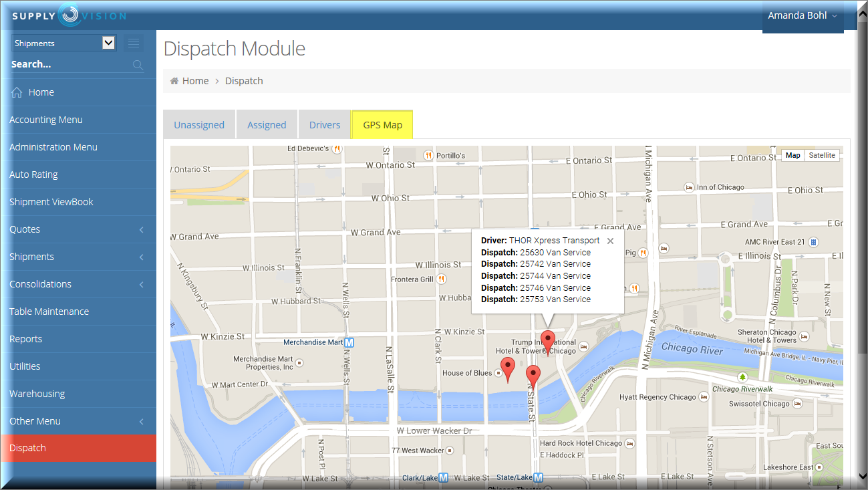Open Shipment ViewBook in the sidebar
The image size is (868, 490).
pyautogui.click(x=78, y=202)
